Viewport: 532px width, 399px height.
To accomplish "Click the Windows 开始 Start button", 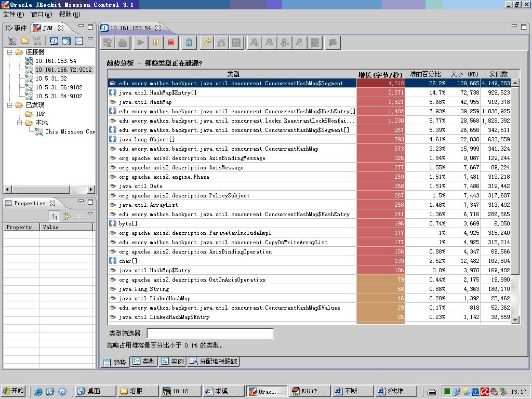I will (14, 391).
